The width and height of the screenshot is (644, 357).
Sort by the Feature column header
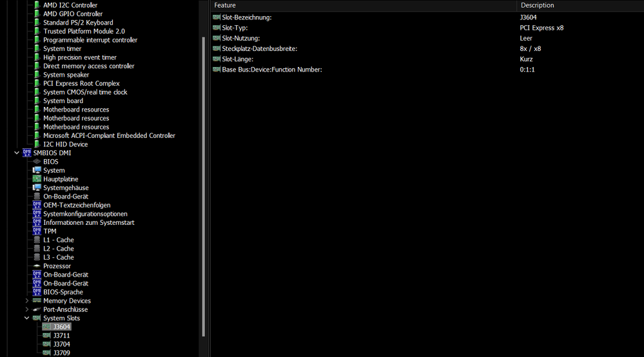pyautogui.click(x=364, y=5)
